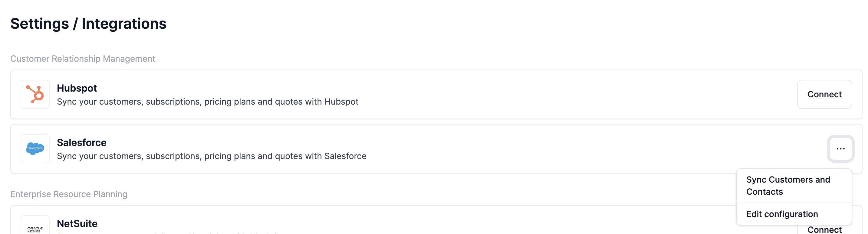868x234 pixels.
Task: Click the NetSuite integration title
Action: [77, 223]
